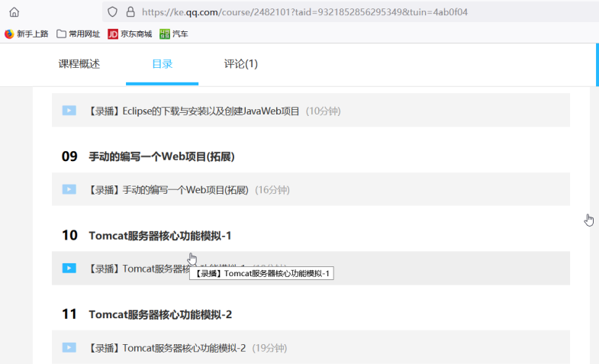The height and width of the screenshot is (364, 599).
Task: Open the shield tracking protection icon
Action: point(112,12)
